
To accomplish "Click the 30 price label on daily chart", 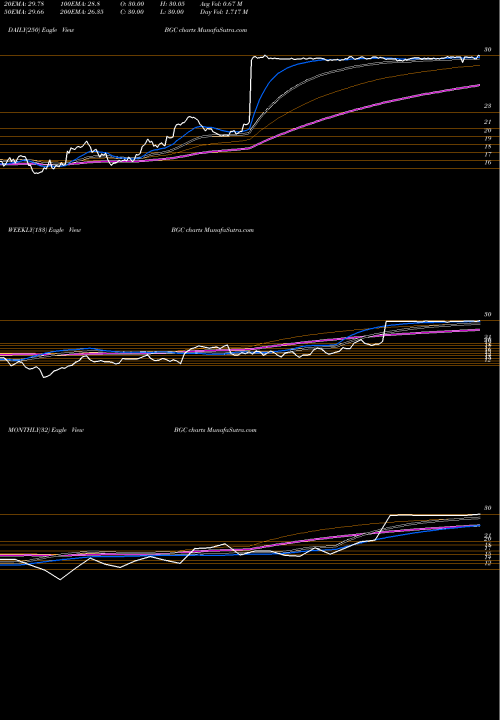I will click(488, 50).
